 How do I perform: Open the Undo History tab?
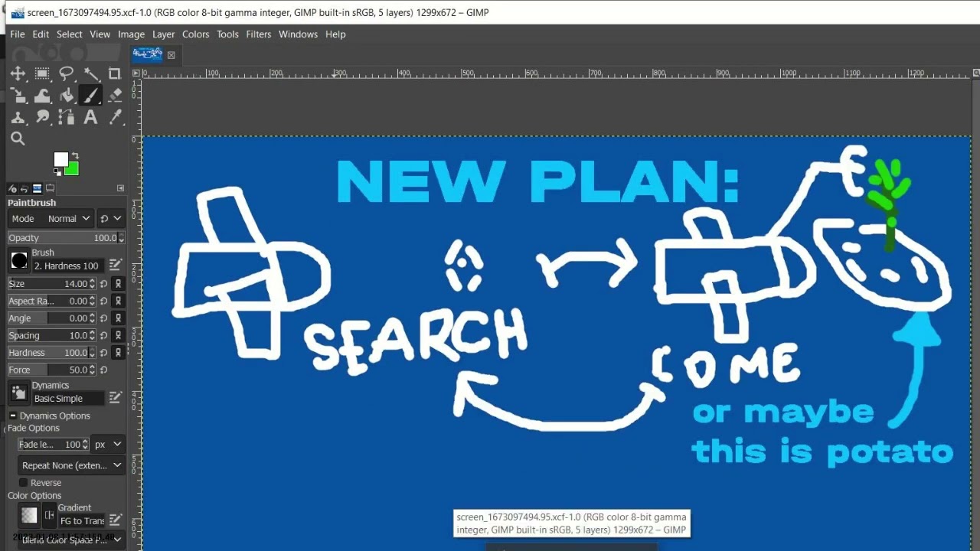tap(24, 188)
